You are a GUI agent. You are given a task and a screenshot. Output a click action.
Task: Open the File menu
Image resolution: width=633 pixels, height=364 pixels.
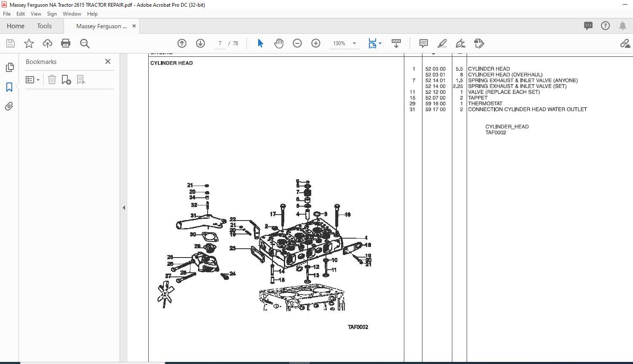(7, 14)
